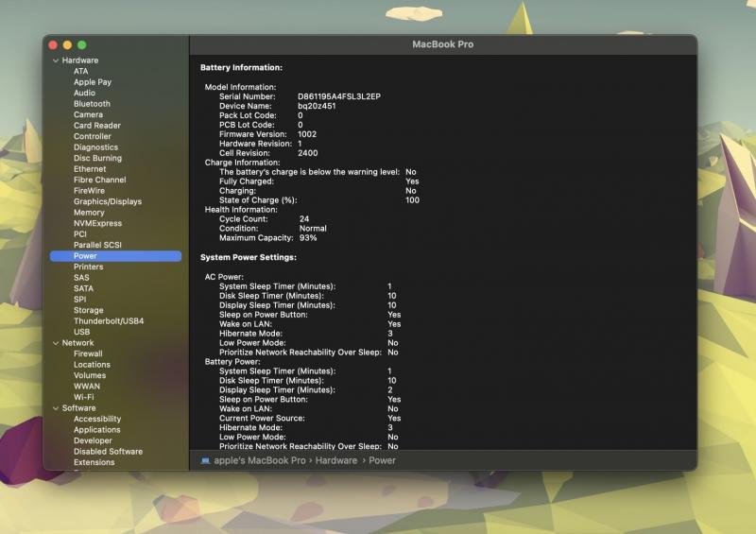The image size is (756, 534).
Task: Select WWAN under Network
Action: pyautogui.click(x=87, y=387)
